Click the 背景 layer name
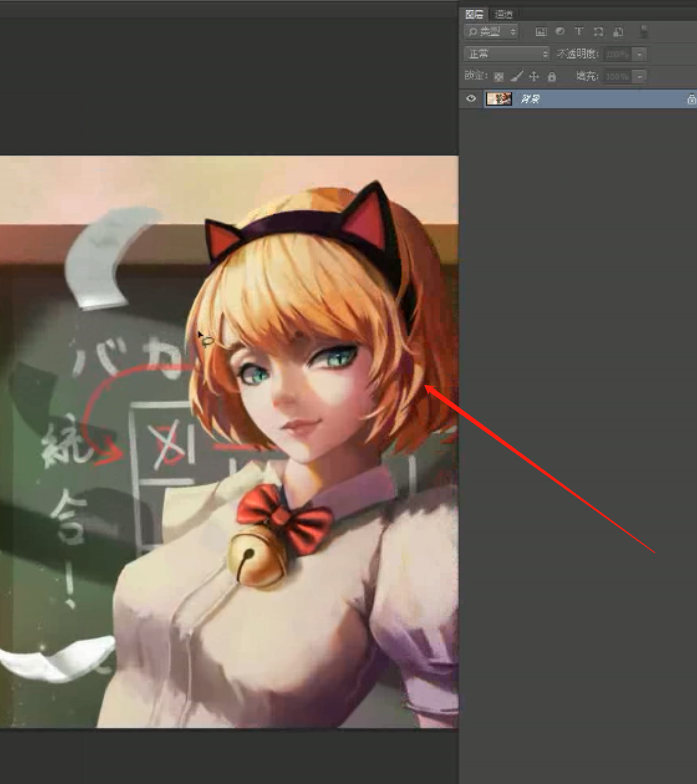The height and width of the screenshot is (784, 697). pyautogui.click(x=530, y=99)
